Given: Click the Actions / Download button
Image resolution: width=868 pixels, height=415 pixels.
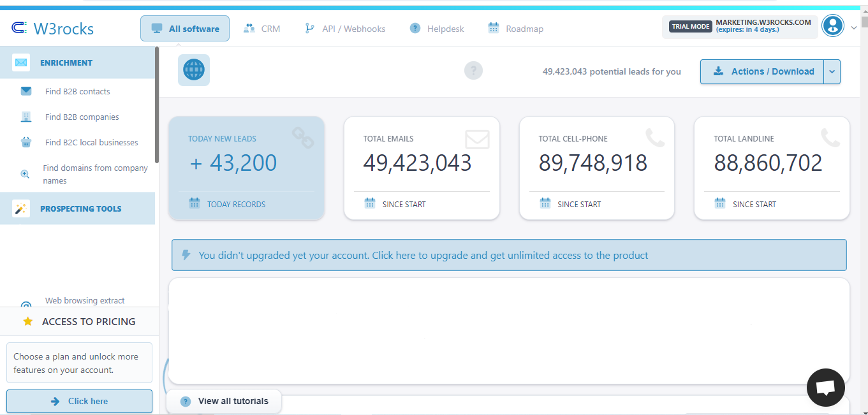Looking at the screenshot, I should coord(762,71).
